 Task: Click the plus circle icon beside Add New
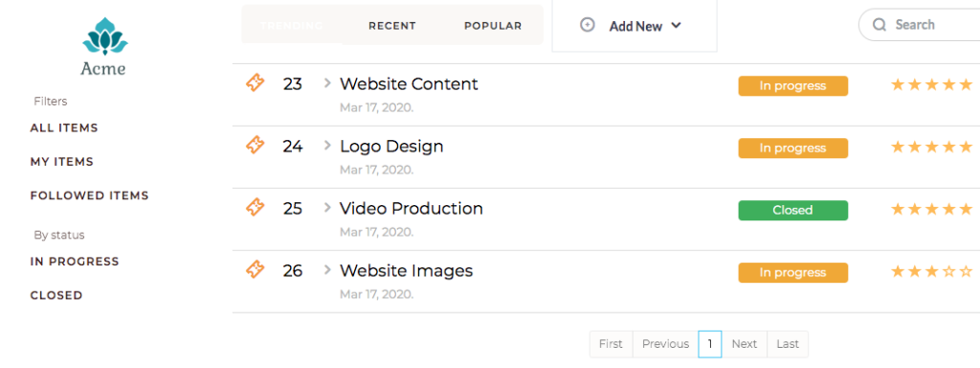[x=588, y=25]
